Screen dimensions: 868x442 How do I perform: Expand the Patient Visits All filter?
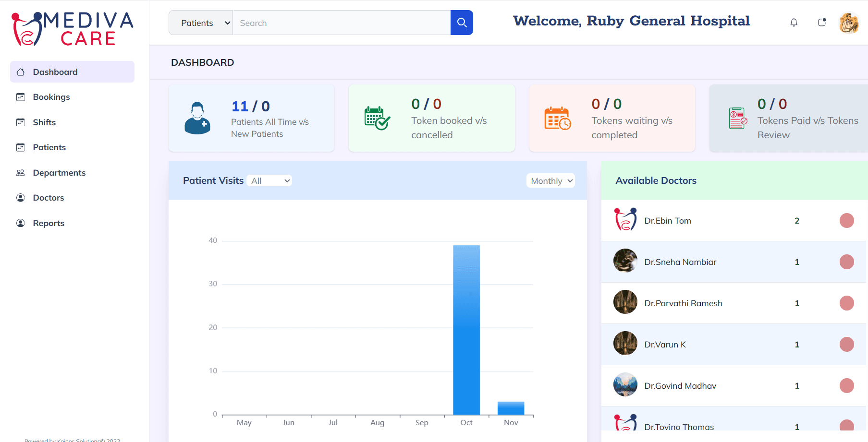[269, 181]
